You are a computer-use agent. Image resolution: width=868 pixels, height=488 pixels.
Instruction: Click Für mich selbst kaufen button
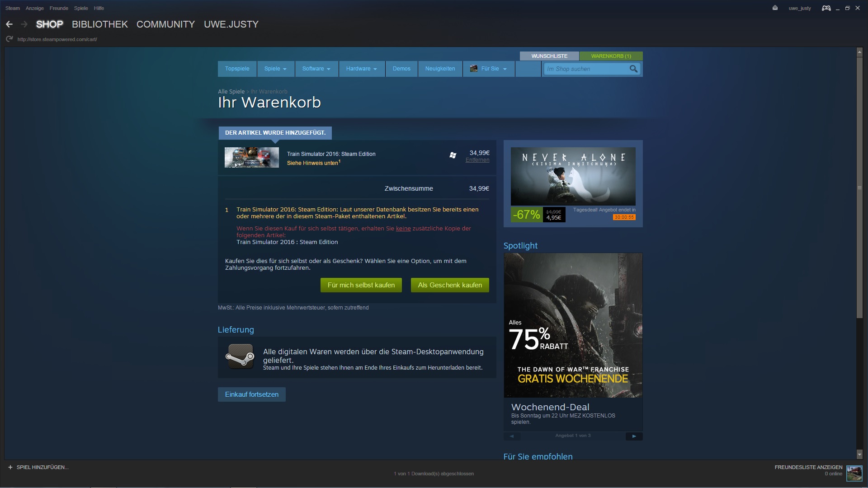(x=361, y=285)
